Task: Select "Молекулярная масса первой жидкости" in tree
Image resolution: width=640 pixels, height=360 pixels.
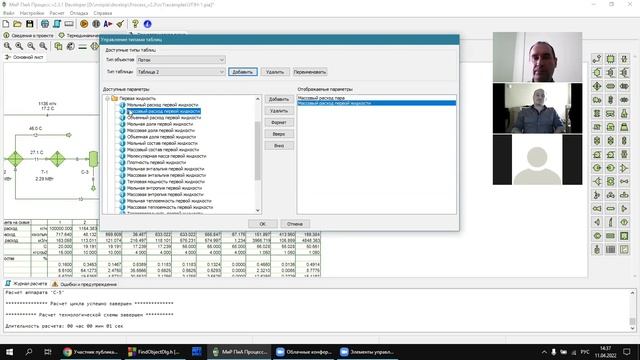Action: tap(166, 156)
